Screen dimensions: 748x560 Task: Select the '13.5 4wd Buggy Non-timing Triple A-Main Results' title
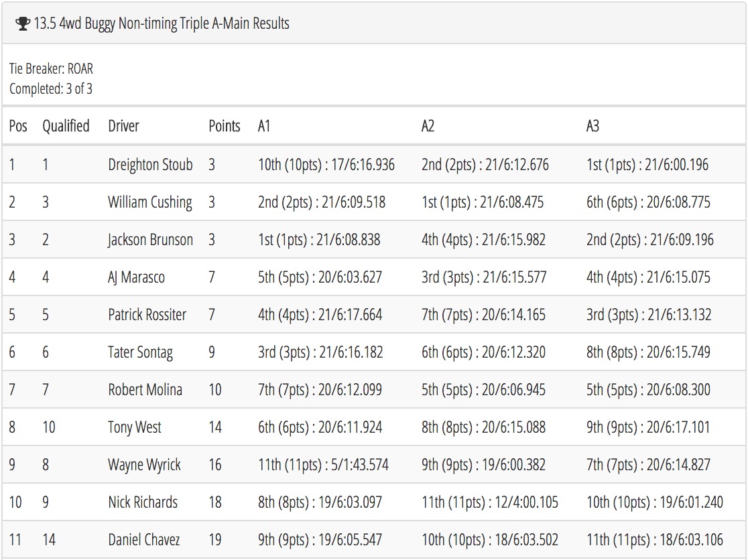[162, 23]
